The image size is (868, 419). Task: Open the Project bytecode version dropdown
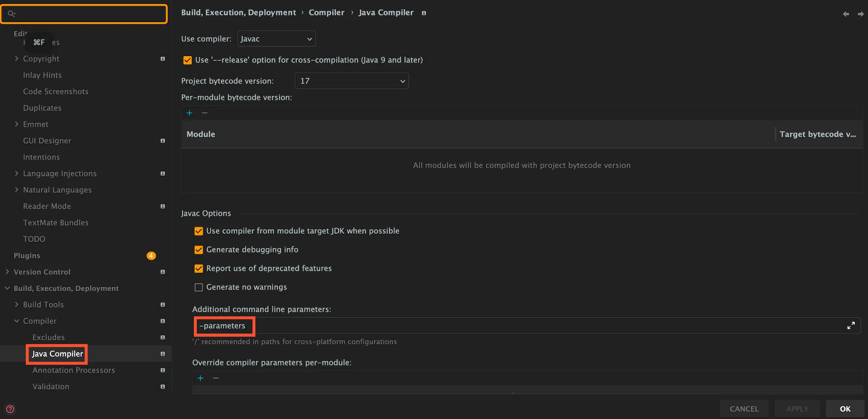coord(352,81)
